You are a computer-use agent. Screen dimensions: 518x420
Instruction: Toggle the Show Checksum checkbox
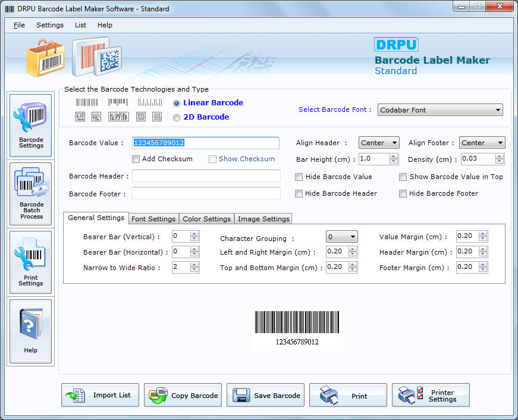pos(212,159)
